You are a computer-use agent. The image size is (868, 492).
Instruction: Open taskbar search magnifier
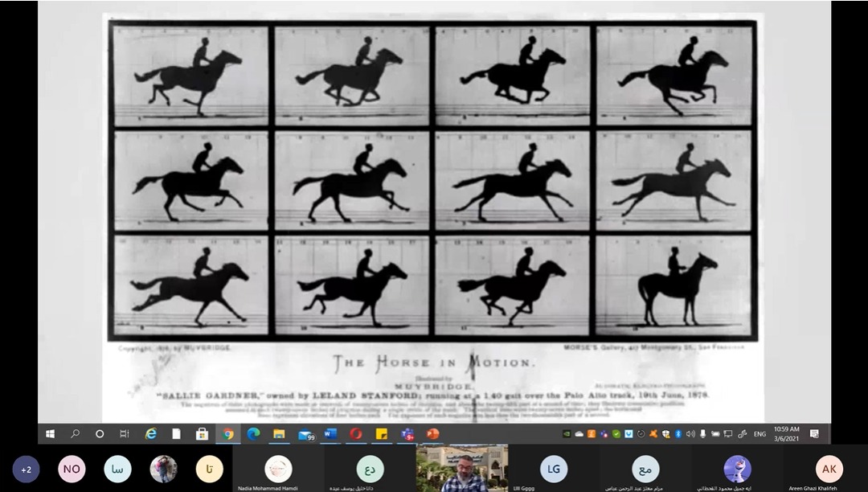pos(75,434)
